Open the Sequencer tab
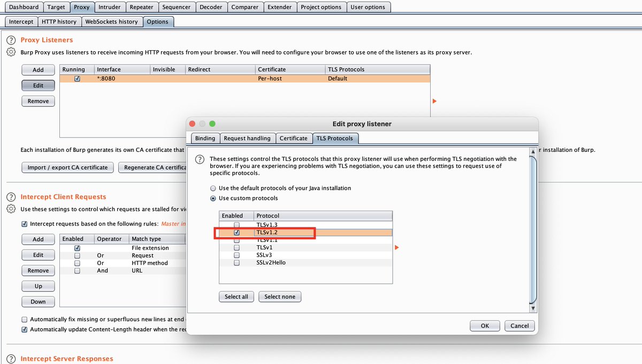 tap(177, 7)
